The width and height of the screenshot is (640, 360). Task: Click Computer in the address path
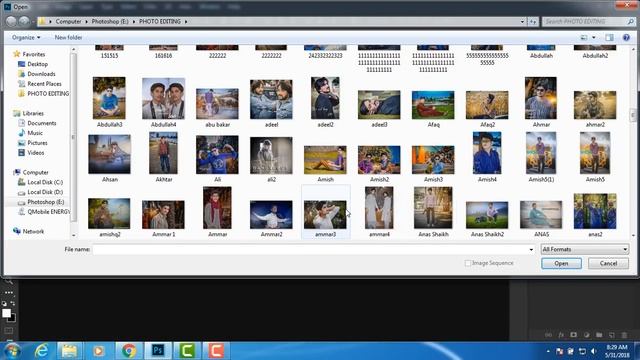point(68,21)
